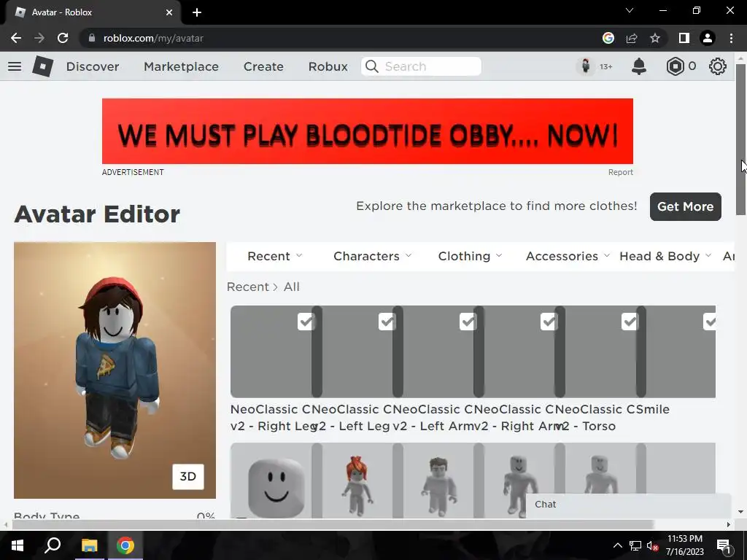747x560 pixels.
Task: Click the Roblox search field
Action: 421,66
